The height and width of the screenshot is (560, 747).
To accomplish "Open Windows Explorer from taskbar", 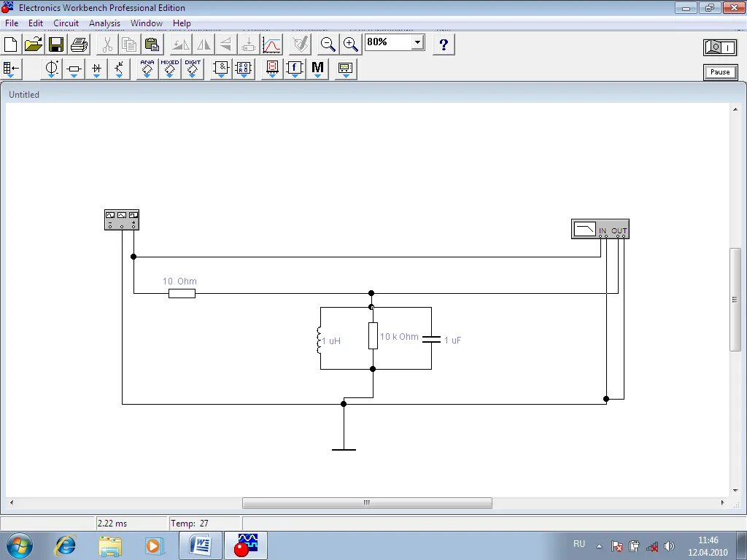I will point(110,545).
